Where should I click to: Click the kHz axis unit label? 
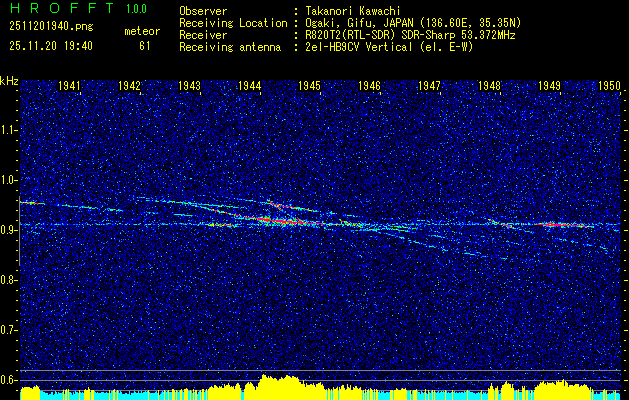[x=10, y=81]
